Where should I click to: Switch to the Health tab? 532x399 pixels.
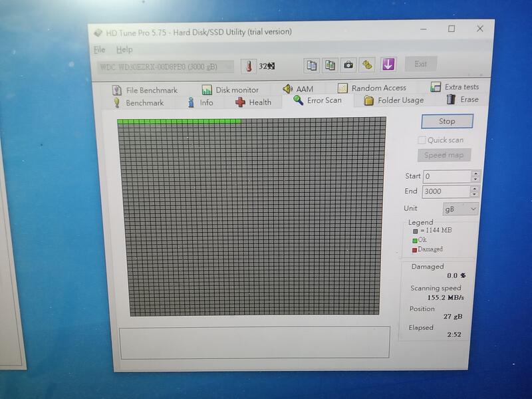pyautogui.click(x=253, y=102)
